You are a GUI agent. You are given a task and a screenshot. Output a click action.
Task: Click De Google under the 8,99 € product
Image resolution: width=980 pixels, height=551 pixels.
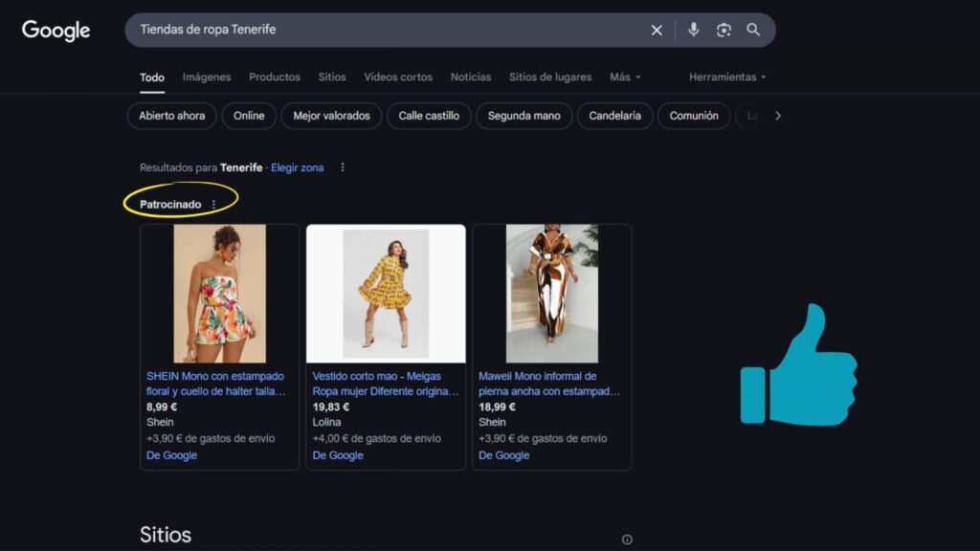[171, 455]
